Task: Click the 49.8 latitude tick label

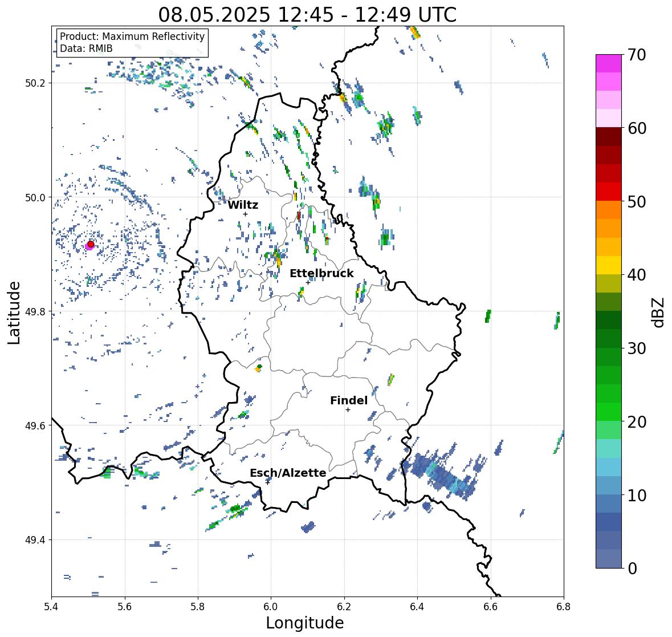Action: [x=35, y=311]
